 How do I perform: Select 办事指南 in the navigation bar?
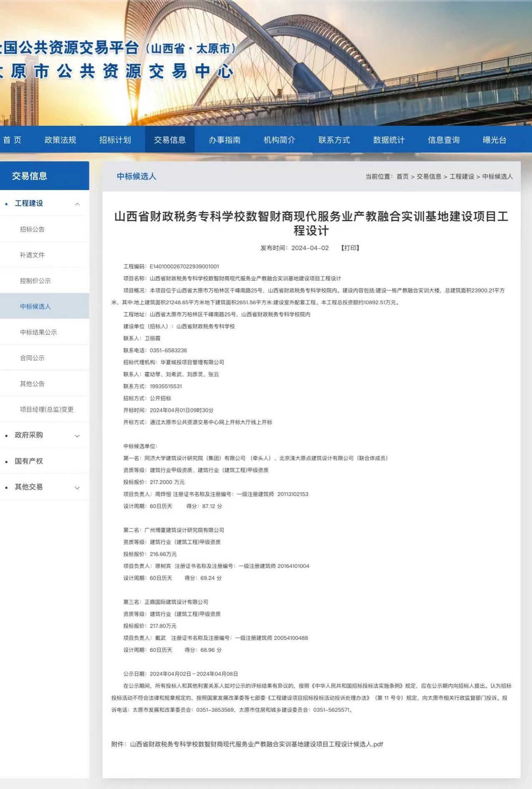pos(225,140)
